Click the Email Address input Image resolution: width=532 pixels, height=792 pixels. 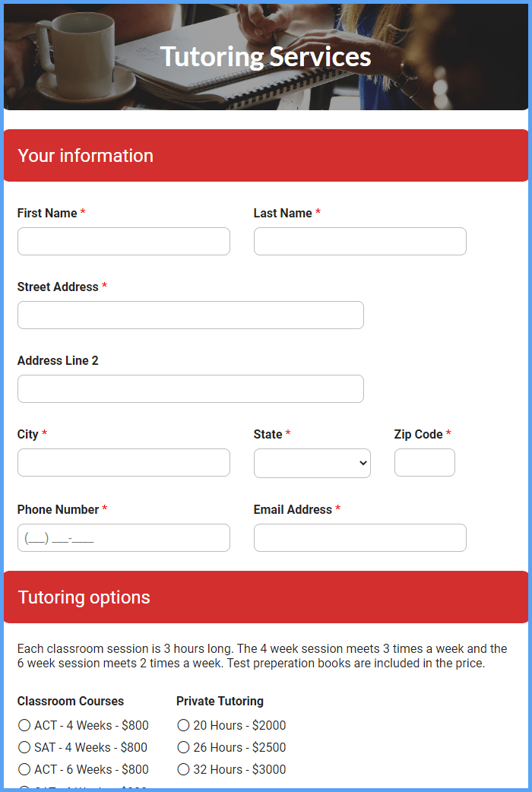[359, 538]
